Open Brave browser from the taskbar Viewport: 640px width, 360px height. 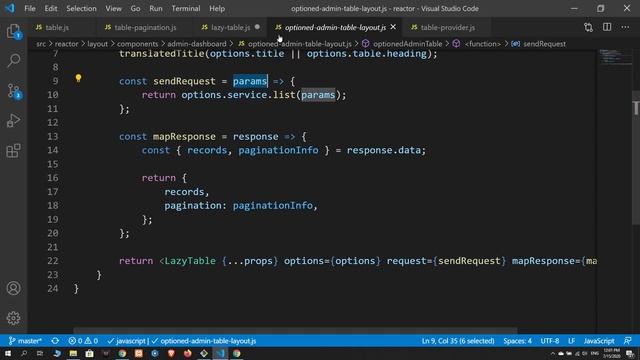coord(171,353)
